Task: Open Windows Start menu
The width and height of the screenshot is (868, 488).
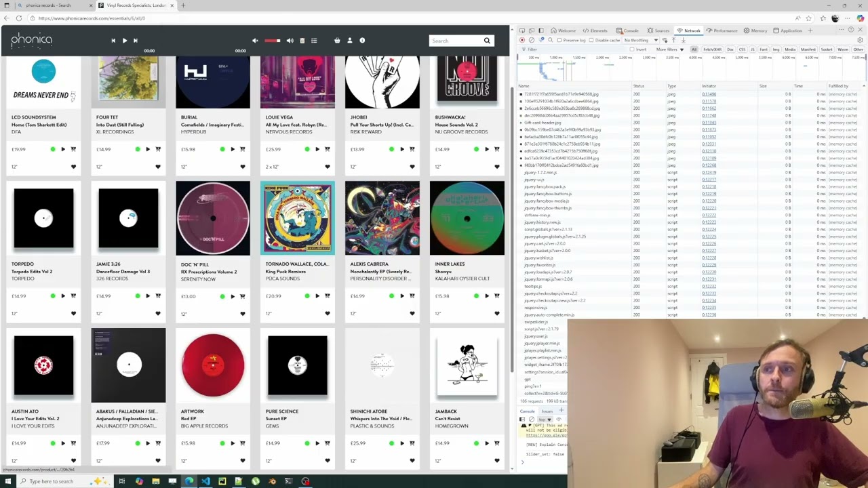Action: click(7, 481)
